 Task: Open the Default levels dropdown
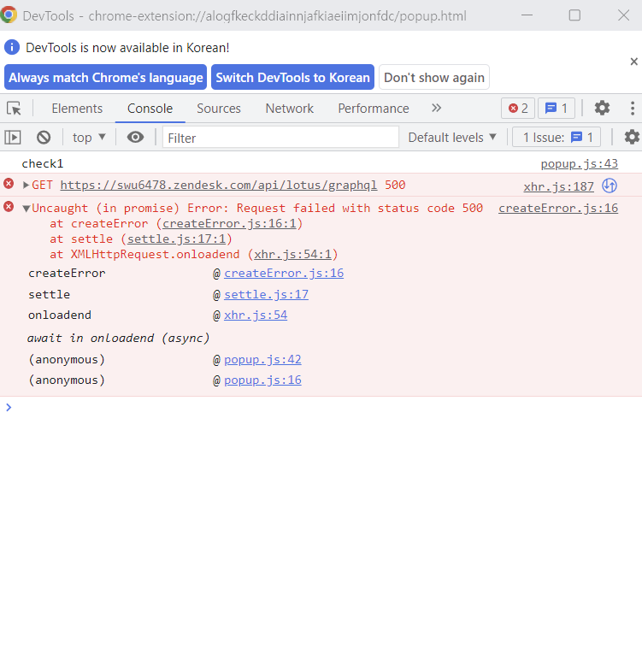(x=452, y=138)
